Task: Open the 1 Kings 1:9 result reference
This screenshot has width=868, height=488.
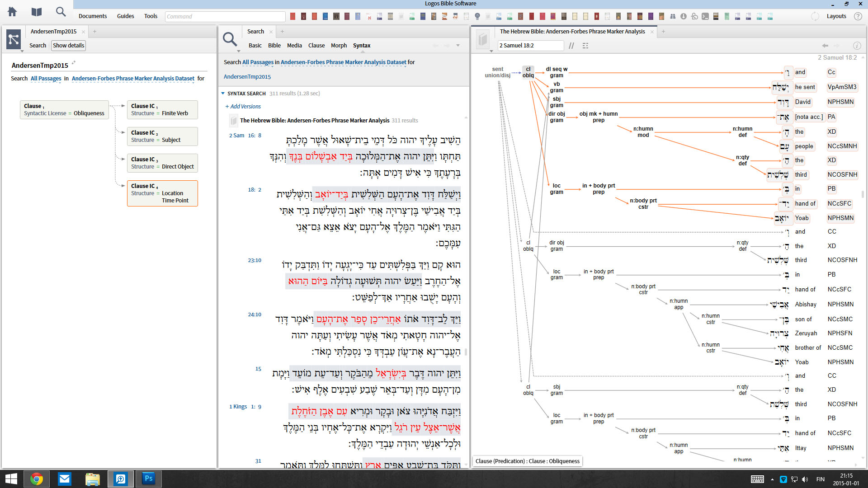Action: tap(245, 407)
